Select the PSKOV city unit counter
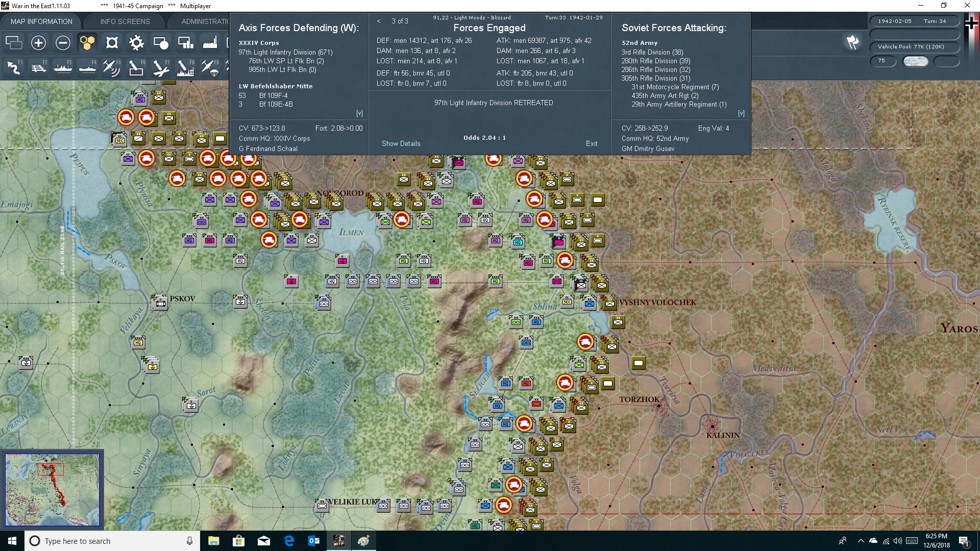The height and width of the screenshot is (551, 980). click(x=160, y=303)
